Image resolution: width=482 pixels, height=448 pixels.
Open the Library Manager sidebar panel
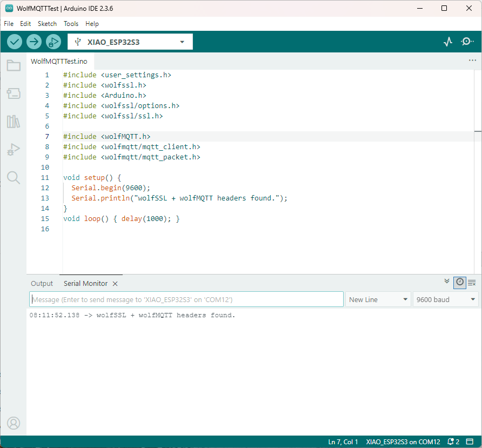(14, 122)
